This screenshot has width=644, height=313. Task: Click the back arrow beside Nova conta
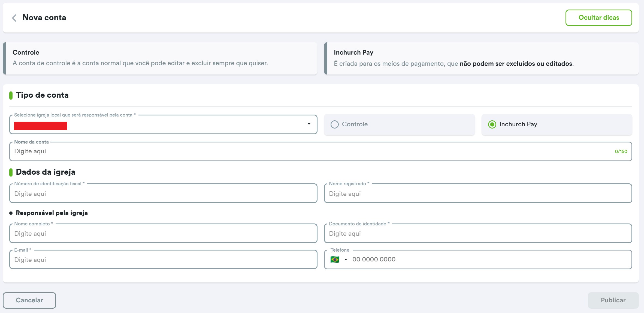(x=14, y=18)
